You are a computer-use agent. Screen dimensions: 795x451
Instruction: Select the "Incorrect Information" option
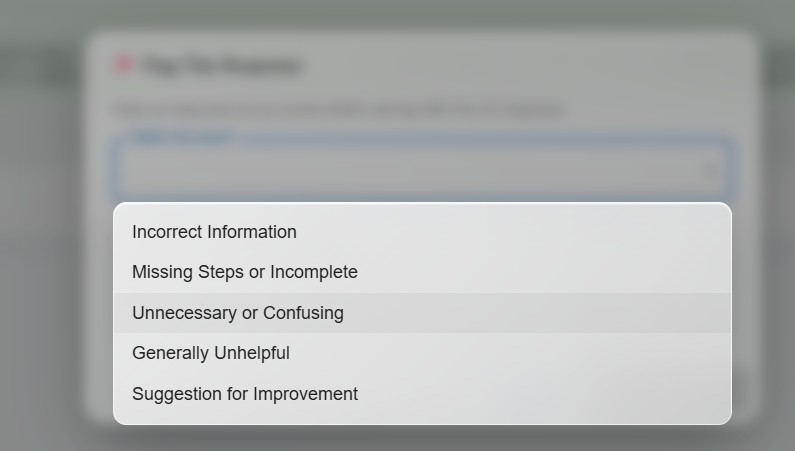point(214,232)
